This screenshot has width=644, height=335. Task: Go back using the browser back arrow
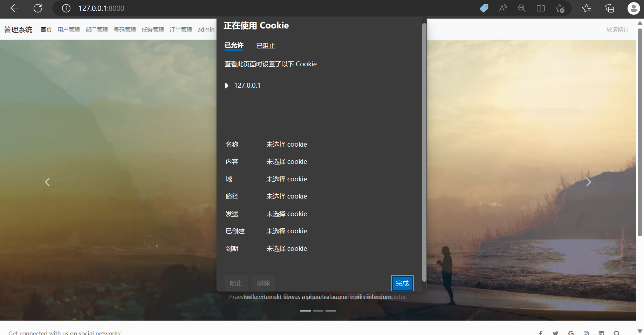15,8
